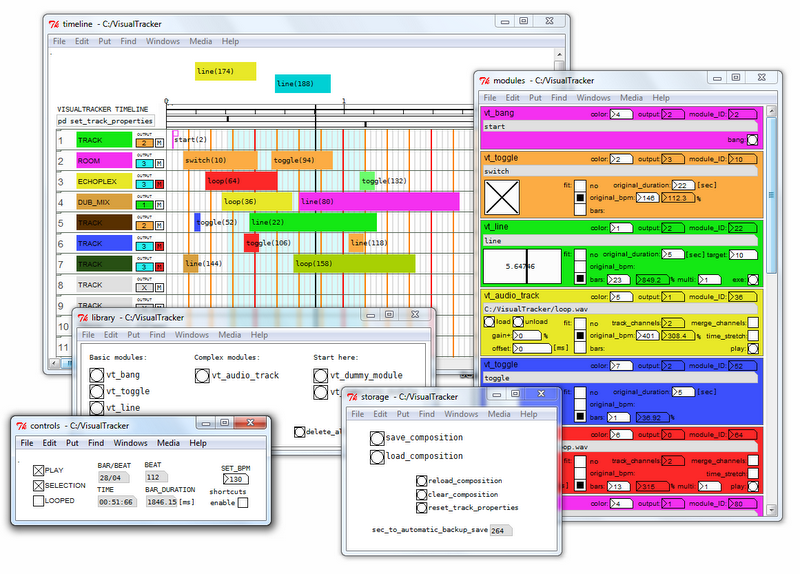Click the vt_toggle bang circle in library
Screen dimensions: 800x574
coord(96,391)
